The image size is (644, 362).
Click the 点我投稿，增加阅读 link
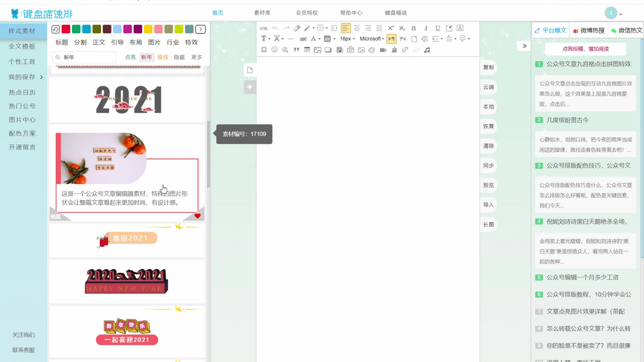coord(585,49)
